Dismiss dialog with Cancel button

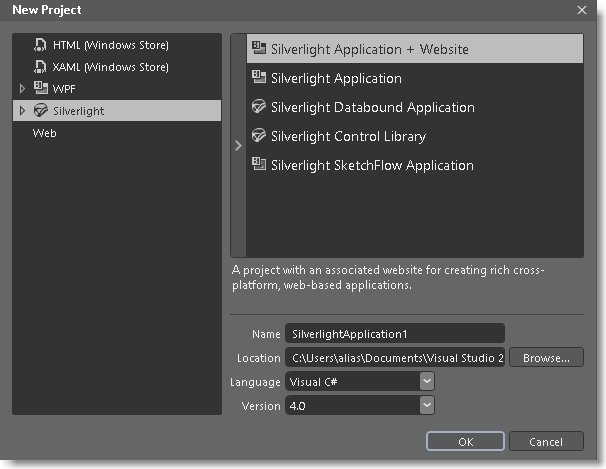[546, 442]
